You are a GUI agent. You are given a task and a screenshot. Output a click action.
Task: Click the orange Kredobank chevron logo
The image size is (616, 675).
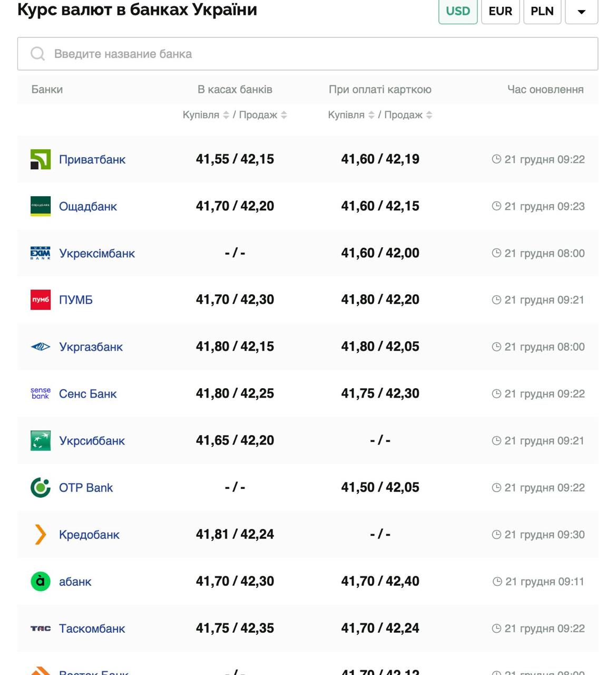(x=41, y=534)
